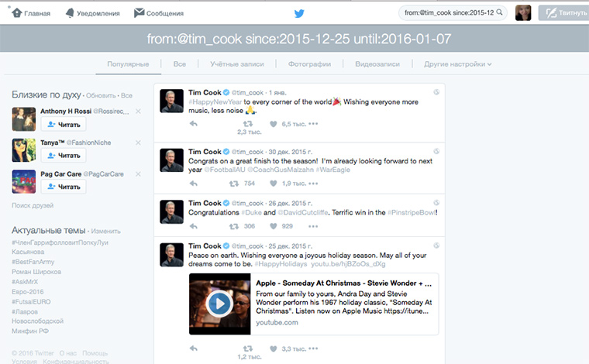Open more options on the 1 янв. tweet

click(x=313, y=124)
